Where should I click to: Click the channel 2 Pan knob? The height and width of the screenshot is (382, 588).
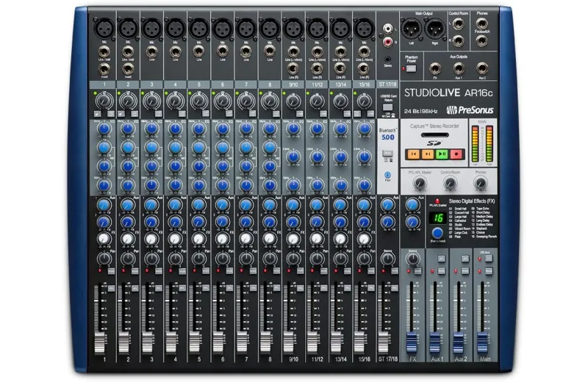pyautogui.click(x=128, y=259)
